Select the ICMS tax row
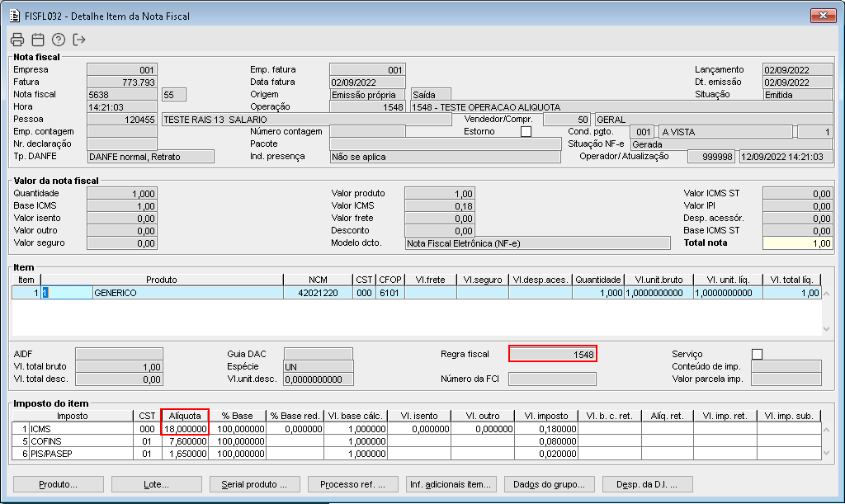 [417, 429]
